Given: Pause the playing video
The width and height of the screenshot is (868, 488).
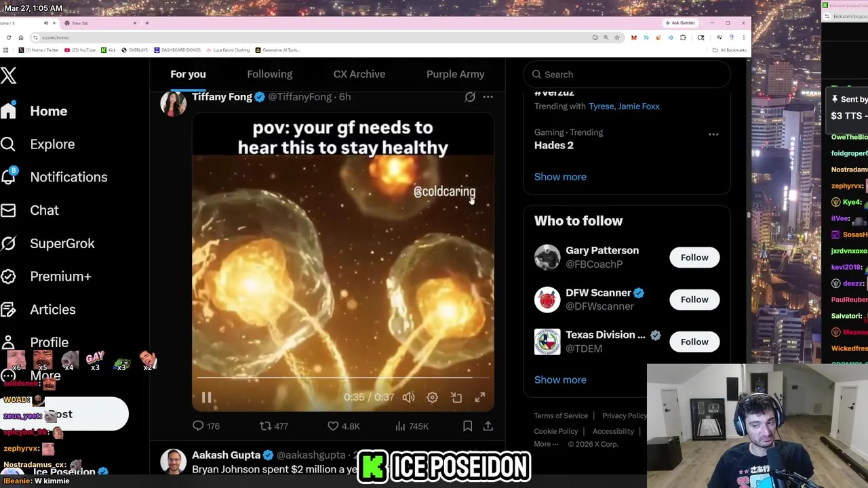Looking at the screenshot, I should click(206, 398).
